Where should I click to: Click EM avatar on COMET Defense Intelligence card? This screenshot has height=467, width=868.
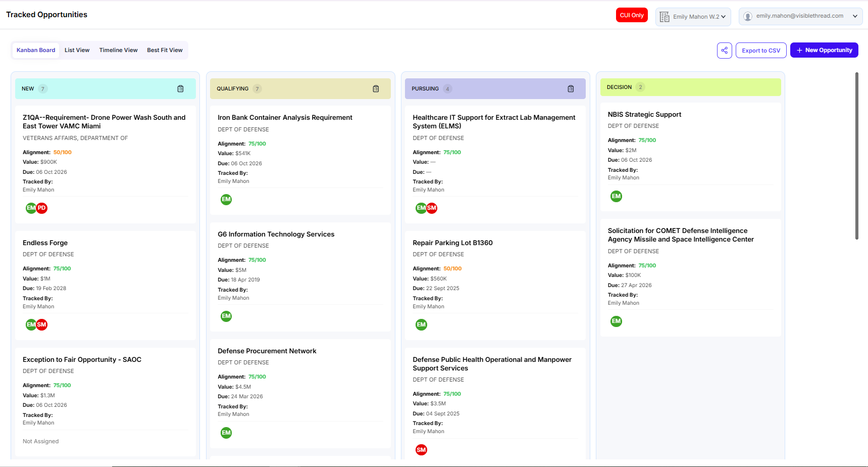click(616, 321)
